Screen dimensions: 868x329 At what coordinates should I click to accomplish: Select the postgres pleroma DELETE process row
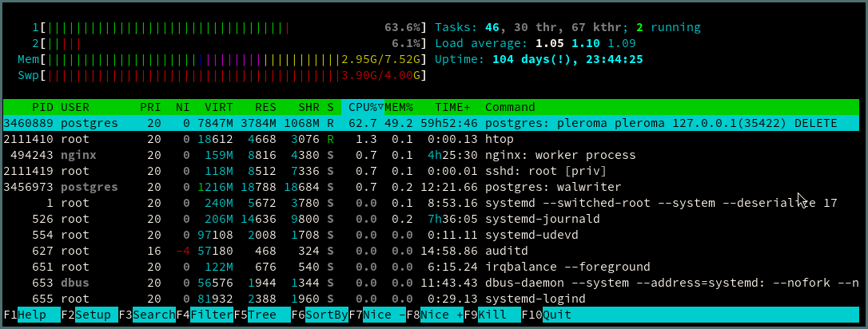click(432, 123)
